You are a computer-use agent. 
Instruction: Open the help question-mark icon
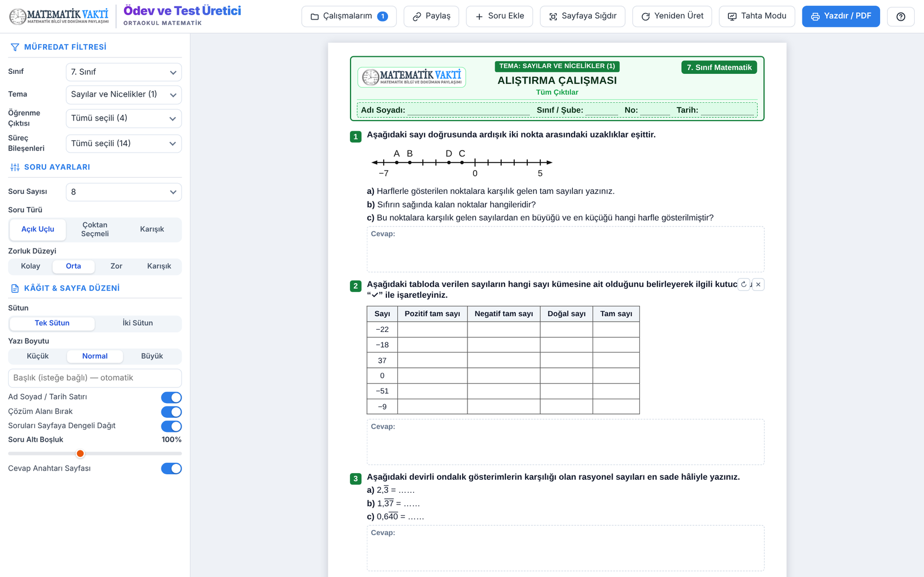tap(901, 16)
